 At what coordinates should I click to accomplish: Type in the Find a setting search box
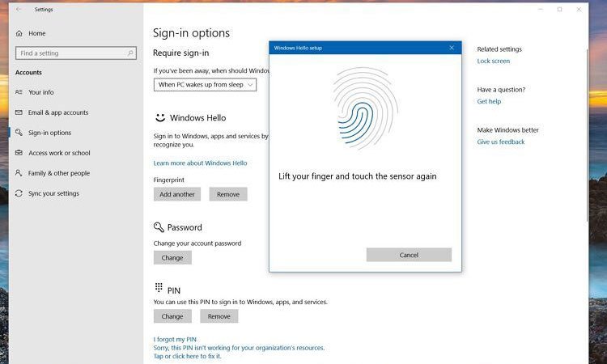[x=71, y=53]
